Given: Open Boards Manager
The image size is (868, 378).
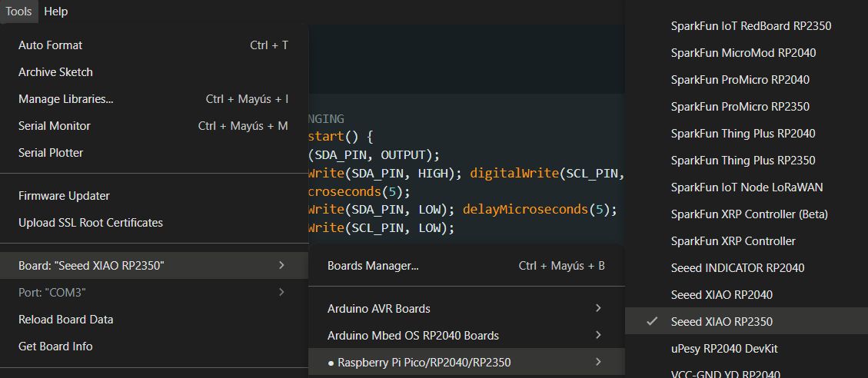Looking at the screenshot, I should pos(373,267).
